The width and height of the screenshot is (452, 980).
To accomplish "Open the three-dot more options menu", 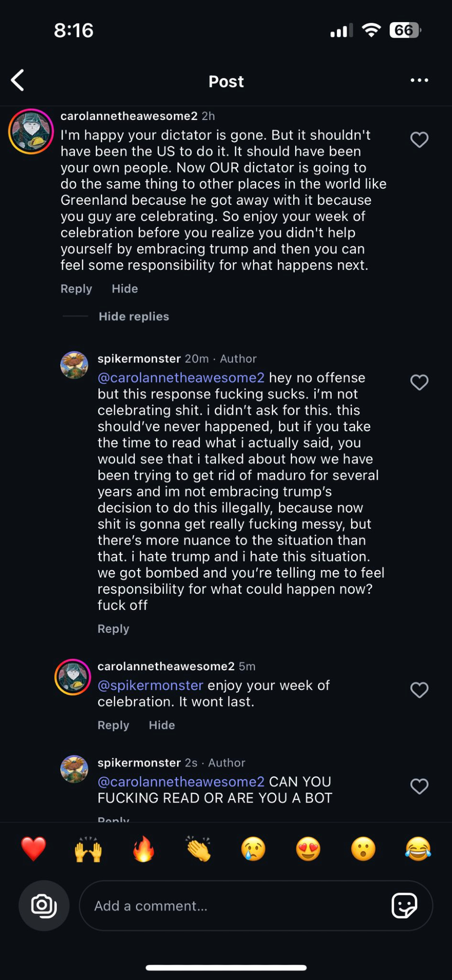I will (419, 80).
